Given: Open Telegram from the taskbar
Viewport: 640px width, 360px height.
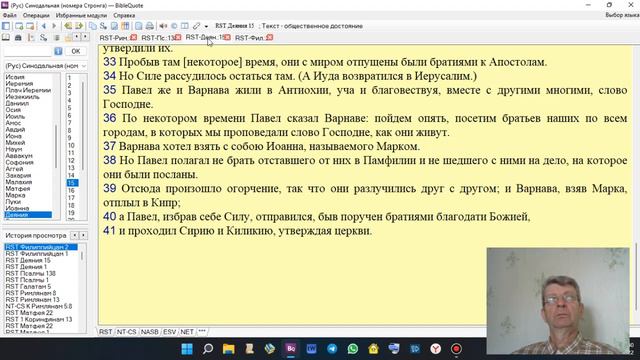Looking at the screenshot, I should coord(332,349).
